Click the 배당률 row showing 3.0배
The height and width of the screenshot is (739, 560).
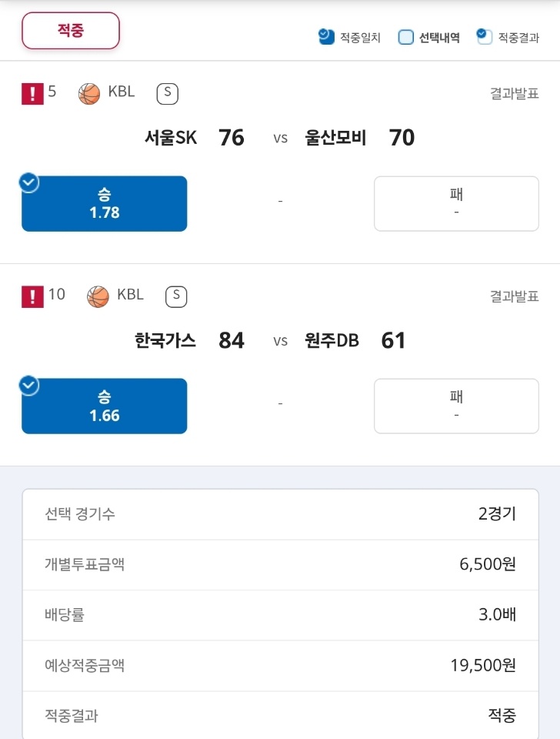coord(280,615)
